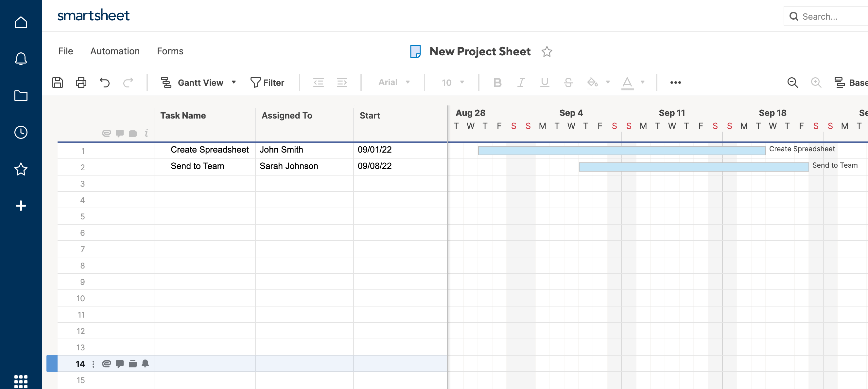Toggle Bold formatting
Viewport: 868px width, 389px height.
497,82
